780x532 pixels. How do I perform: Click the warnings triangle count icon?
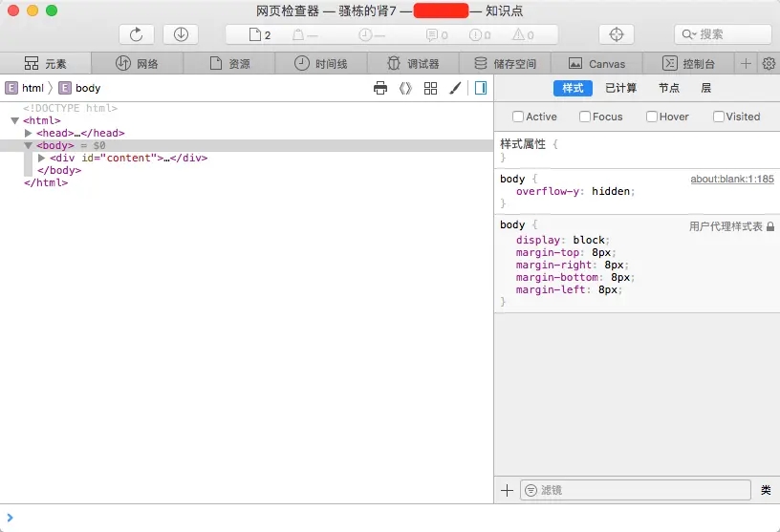coord(518,34)
